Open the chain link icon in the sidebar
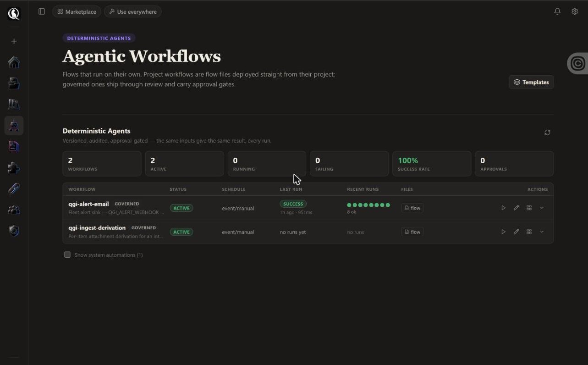Viewport: 588px width, 365px height. [x=14, y=188]
